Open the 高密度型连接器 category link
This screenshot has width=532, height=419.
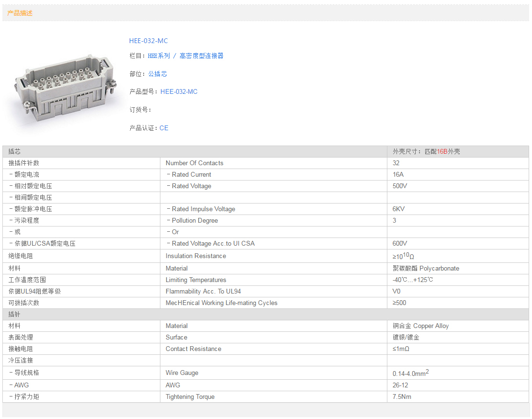coord(201,56)
